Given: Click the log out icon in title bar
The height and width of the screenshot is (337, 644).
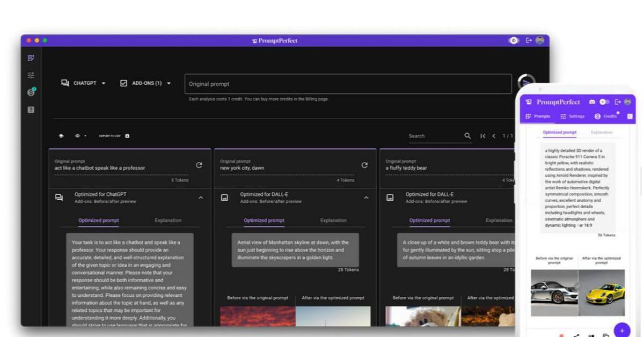Looking at the screenshot, I should pos(529,40).
